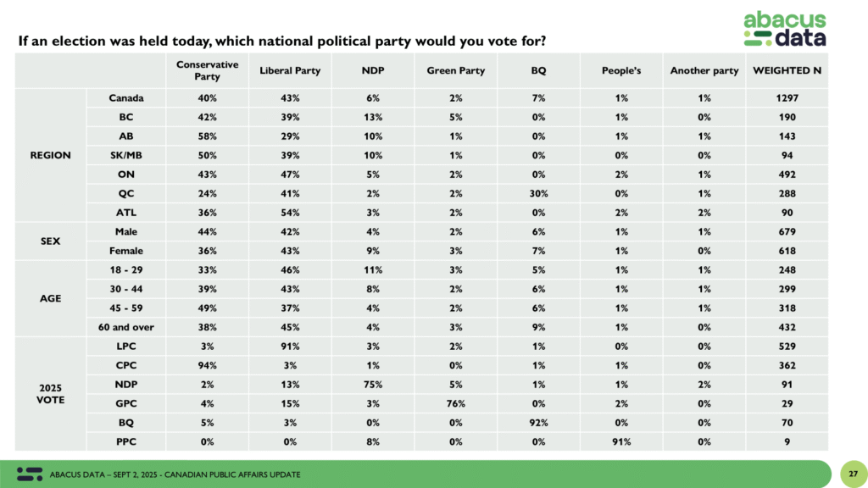Select the Another party column header
This screenshot has width=868, height=488.
704,70
